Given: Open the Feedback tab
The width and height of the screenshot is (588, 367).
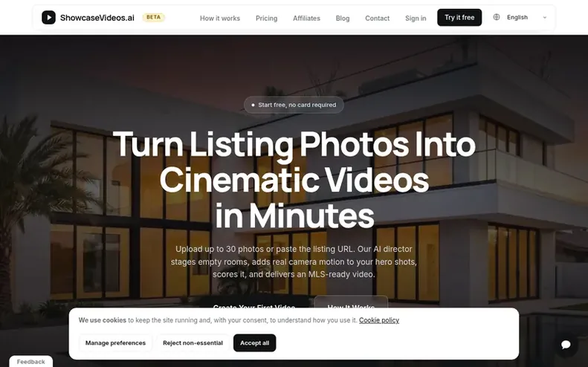Looking at the screenshot, I should click(30, 361).
